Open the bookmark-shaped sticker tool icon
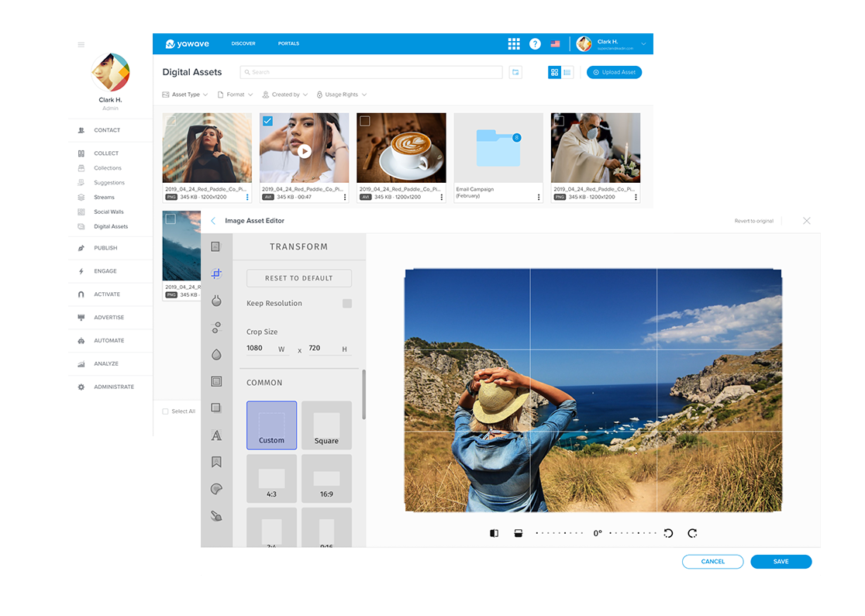Image resolution: width=865 pixels, height=616 pixels. click(216, 462)
